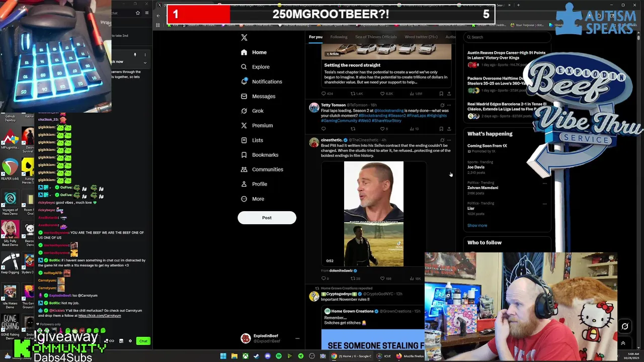Click the Post button
644x362 pixels.
tap(267, 218)
